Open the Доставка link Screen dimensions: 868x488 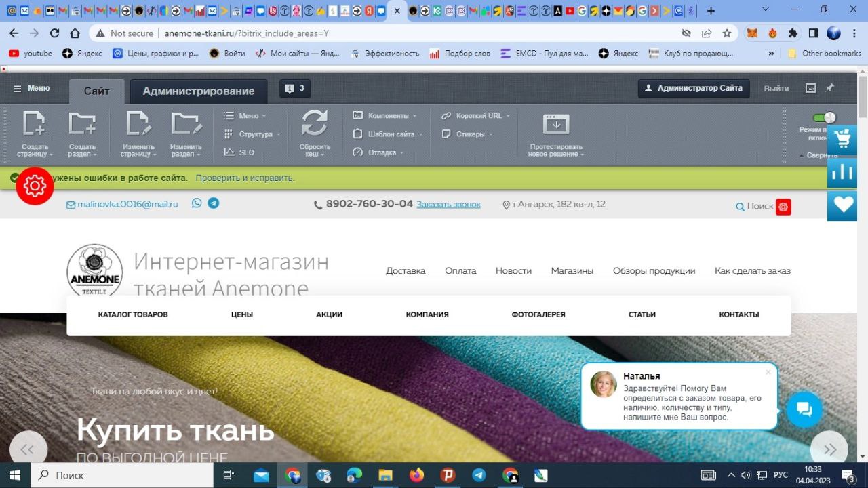(x=406, y=271)
